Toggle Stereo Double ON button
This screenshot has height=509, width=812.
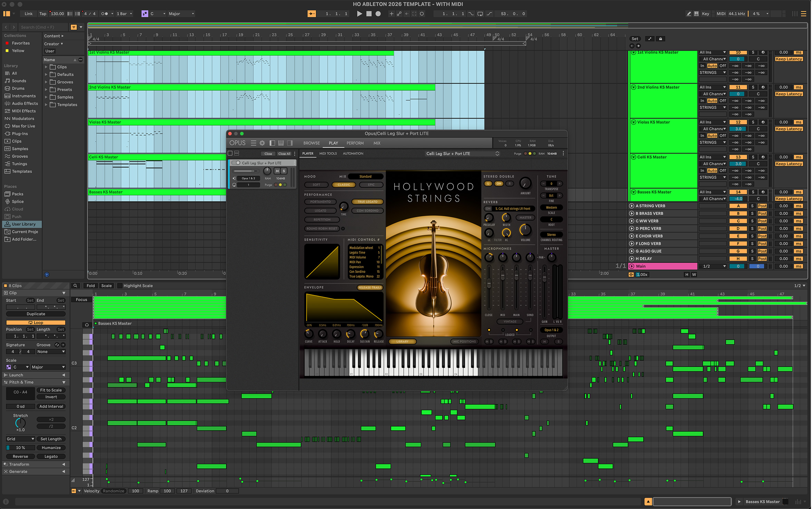pos(499,184)
